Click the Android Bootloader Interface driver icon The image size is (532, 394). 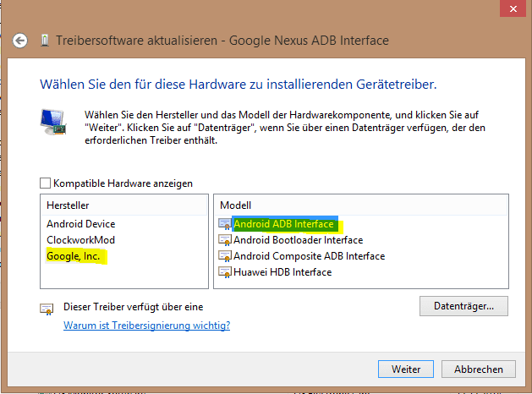click(x=225, y=240)
